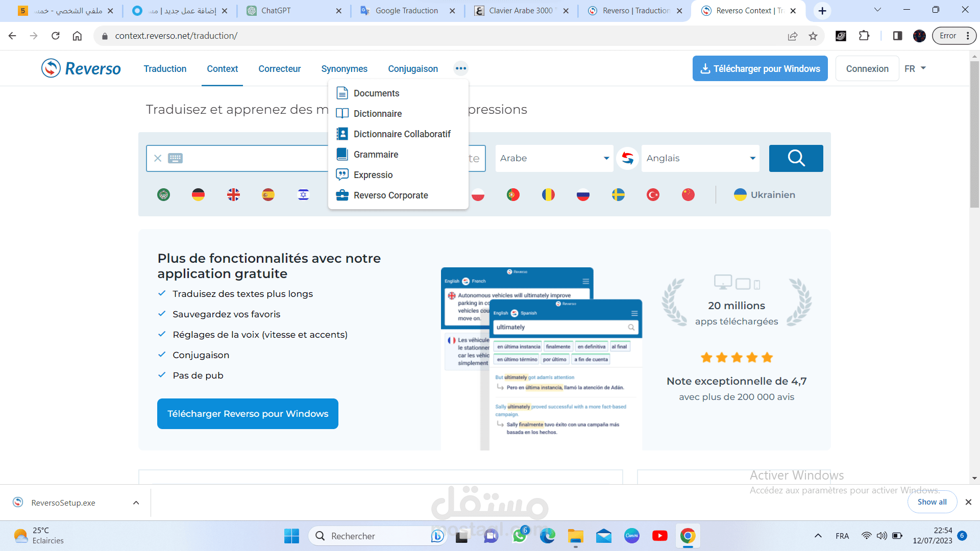Click the swap languages icon
This screenshot has width=980, height=551.
click(627, 158)
